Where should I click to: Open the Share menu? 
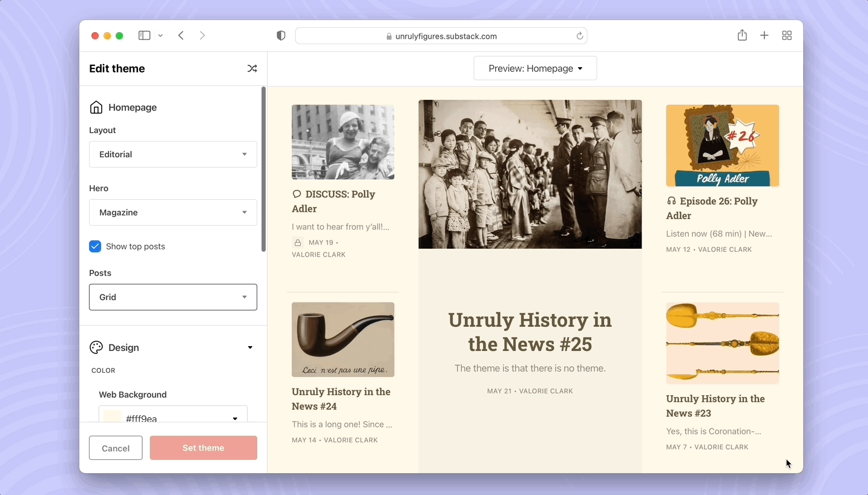[742, 35]
